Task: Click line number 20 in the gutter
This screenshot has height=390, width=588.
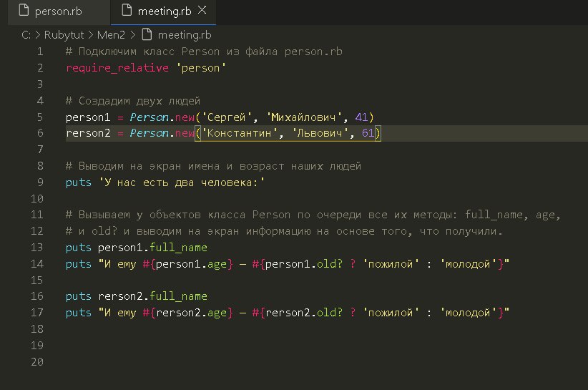Action: click(37, 362)
